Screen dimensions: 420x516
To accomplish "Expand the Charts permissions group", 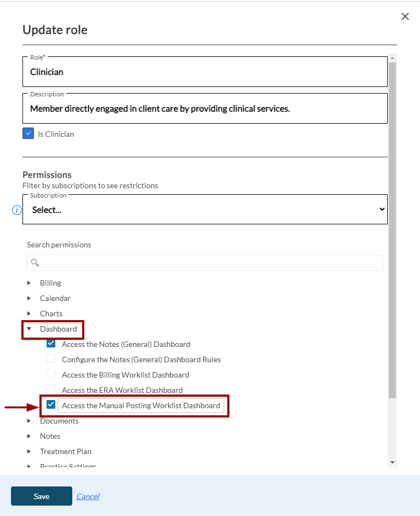I will 29,314.
